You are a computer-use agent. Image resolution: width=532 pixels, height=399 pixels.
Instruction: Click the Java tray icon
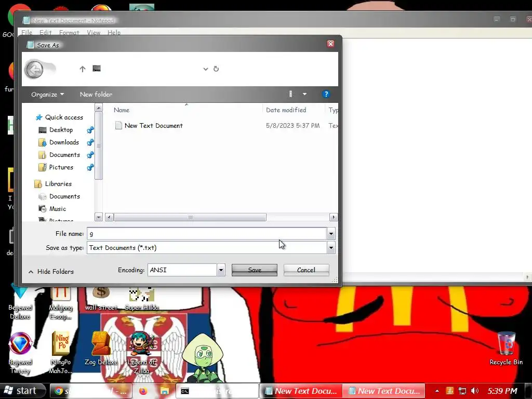(449, 391)
